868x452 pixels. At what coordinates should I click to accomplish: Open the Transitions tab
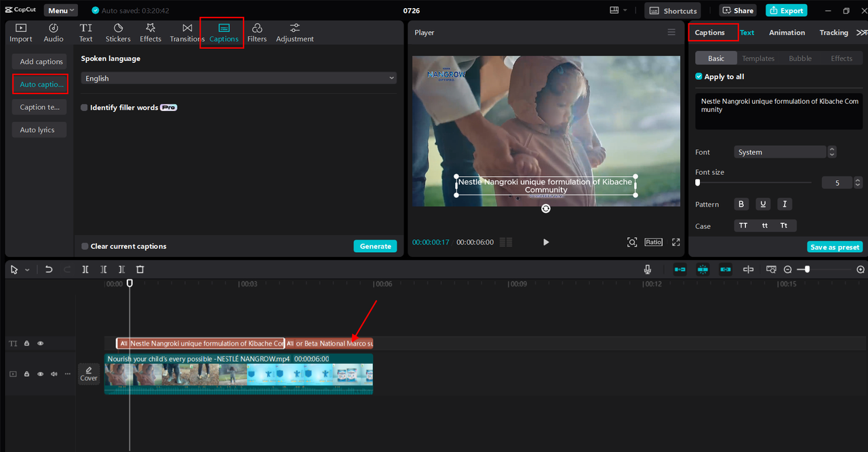[187, 33]
